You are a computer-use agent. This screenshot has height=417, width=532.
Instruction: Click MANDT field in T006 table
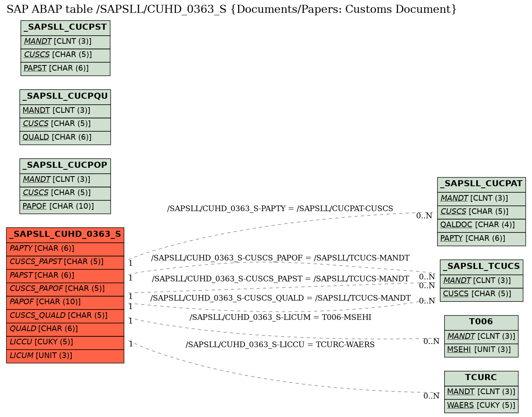click(x=481, y=337)
